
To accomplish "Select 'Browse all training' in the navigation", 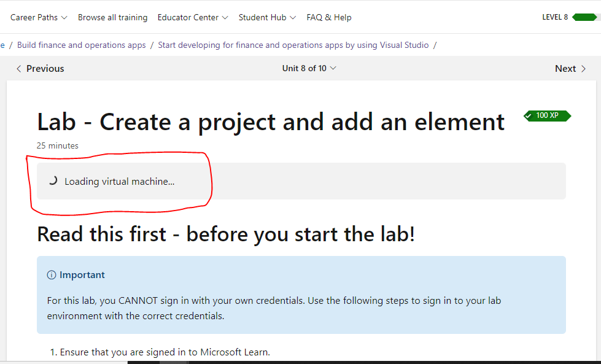I will click(112, 17).
